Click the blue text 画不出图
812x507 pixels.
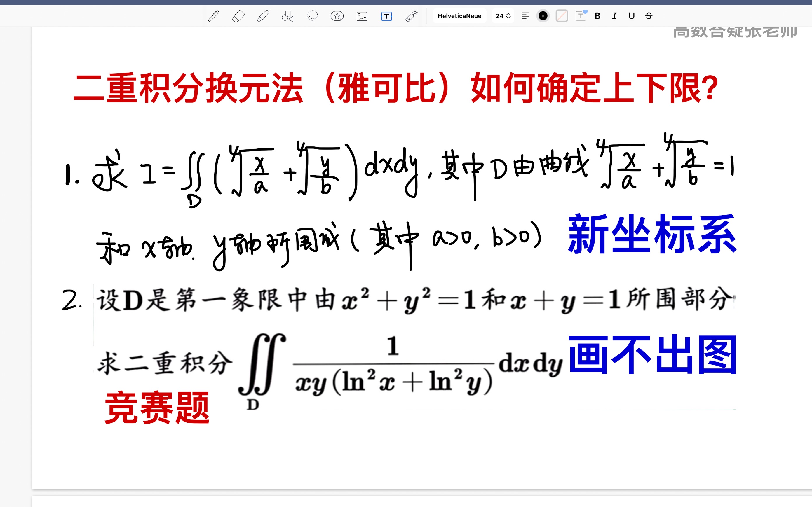point(652,354)
